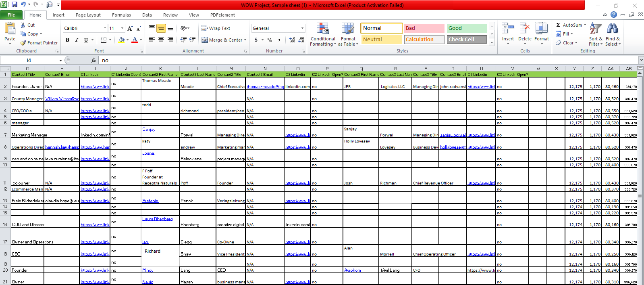This screenshot has height=285, width=644.
Task: Expand the Fill dropdown
Action: [571, 34]
